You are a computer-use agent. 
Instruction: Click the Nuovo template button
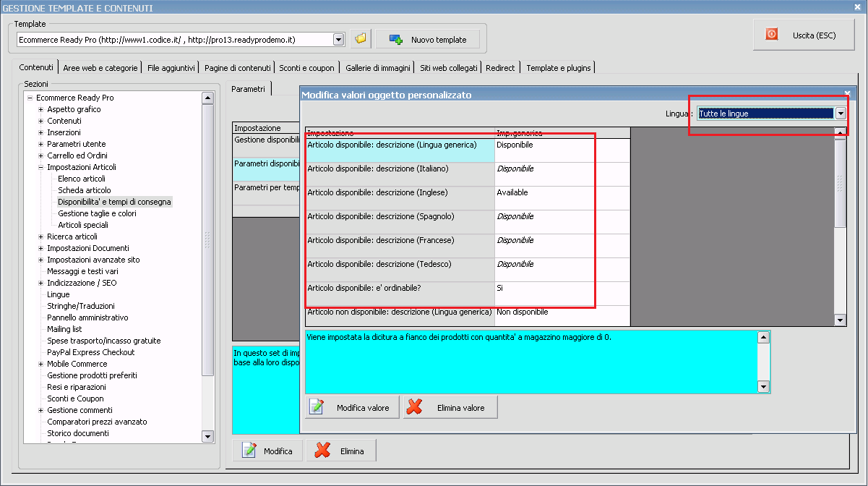tap(428, 39)
